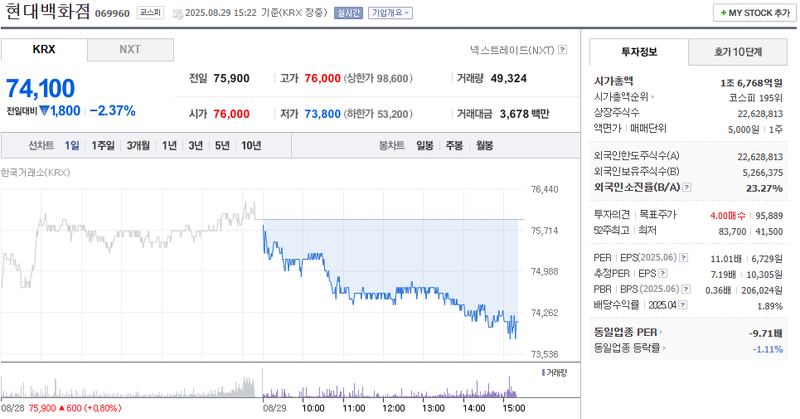Open the 기업개요 dropdown
This screenshot has height=419, width=800.
390,13
